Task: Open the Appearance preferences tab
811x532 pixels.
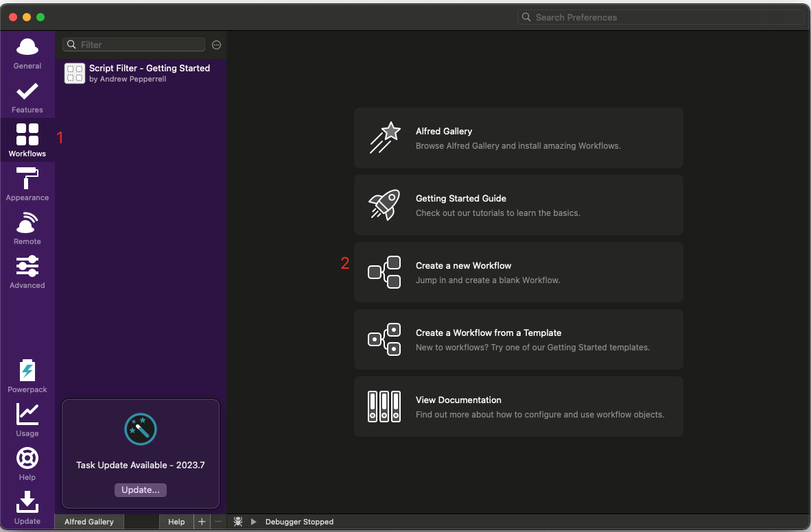Action: pyautogui.click(x=27, y=184)
